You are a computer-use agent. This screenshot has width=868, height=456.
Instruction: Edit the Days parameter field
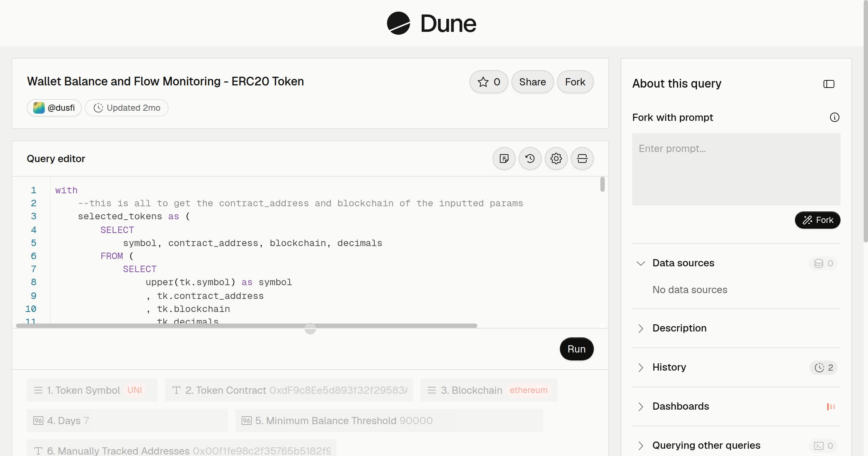tap(127, 421)
